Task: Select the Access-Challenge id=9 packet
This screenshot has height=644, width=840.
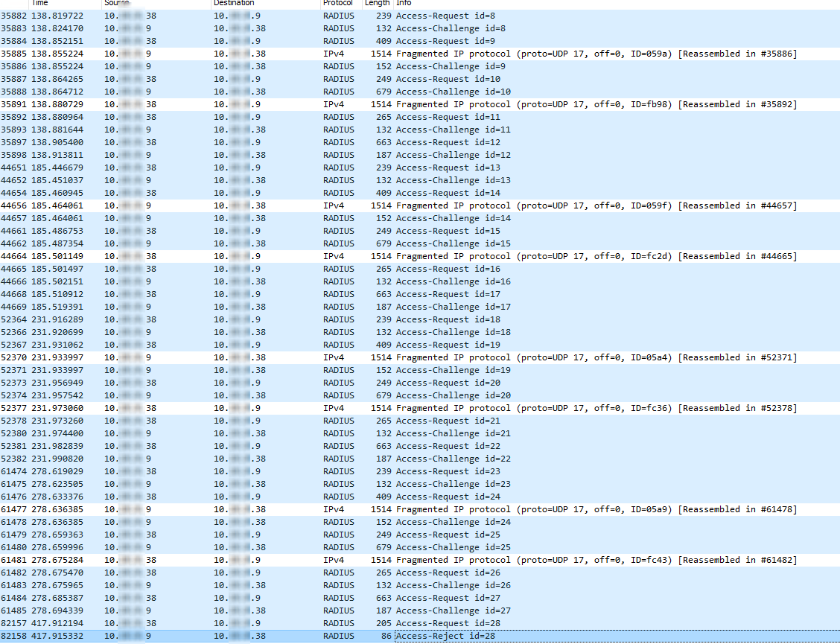Action: click(x=298, y=66)
